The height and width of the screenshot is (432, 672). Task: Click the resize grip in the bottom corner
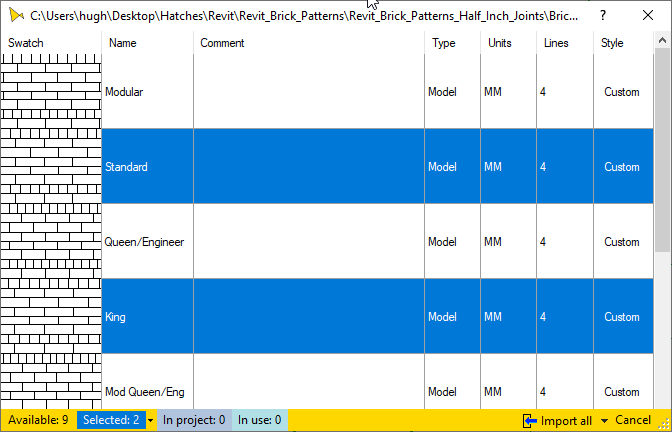(x=663, y=424)
